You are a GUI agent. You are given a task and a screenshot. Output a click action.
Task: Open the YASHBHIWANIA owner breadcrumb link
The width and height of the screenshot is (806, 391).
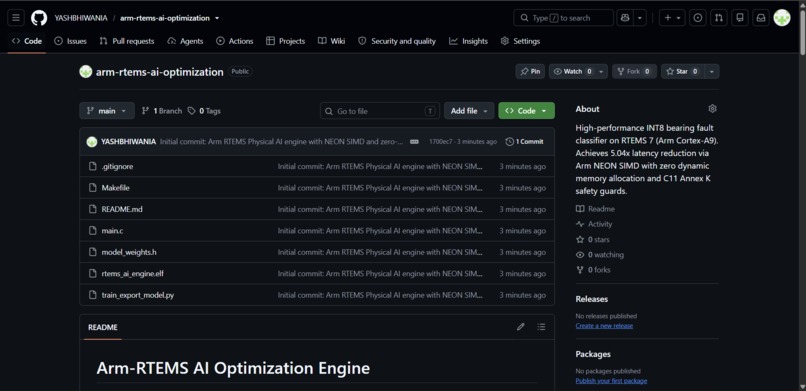tap(81, 18)
